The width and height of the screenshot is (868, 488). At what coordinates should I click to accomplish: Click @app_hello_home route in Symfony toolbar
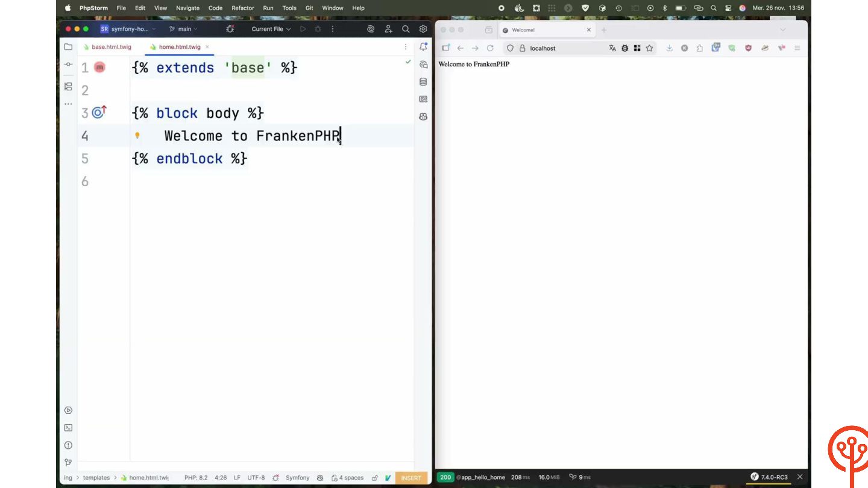[x=480, y=477]
